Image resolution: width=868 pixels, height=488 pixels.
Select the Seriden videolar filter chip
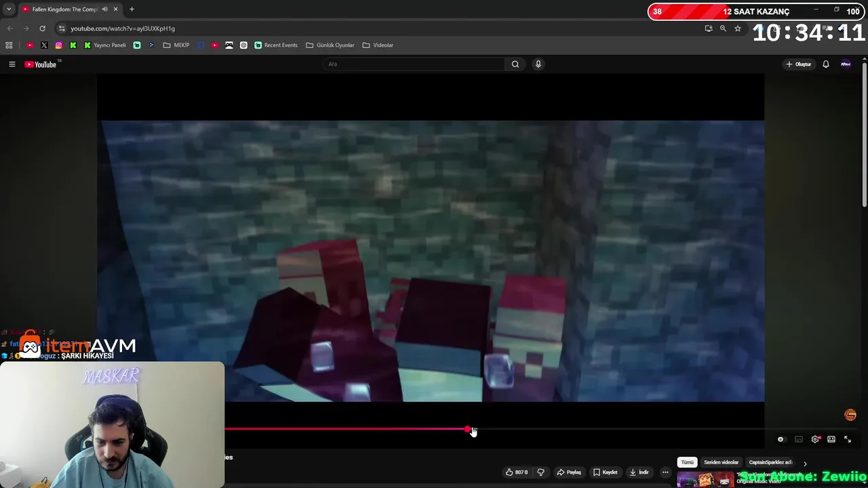click(721, 462)
